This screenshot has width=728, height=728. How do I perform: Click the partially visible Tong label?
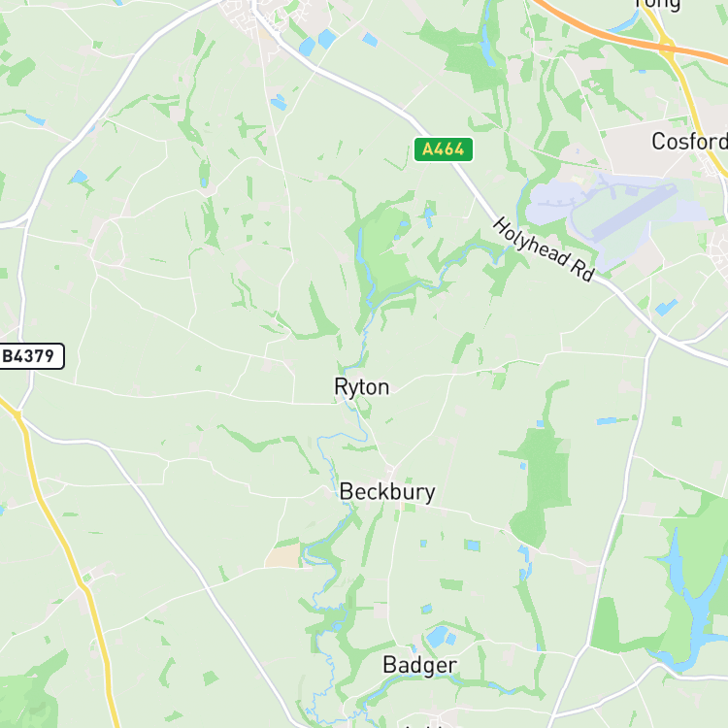pos(658,5)
